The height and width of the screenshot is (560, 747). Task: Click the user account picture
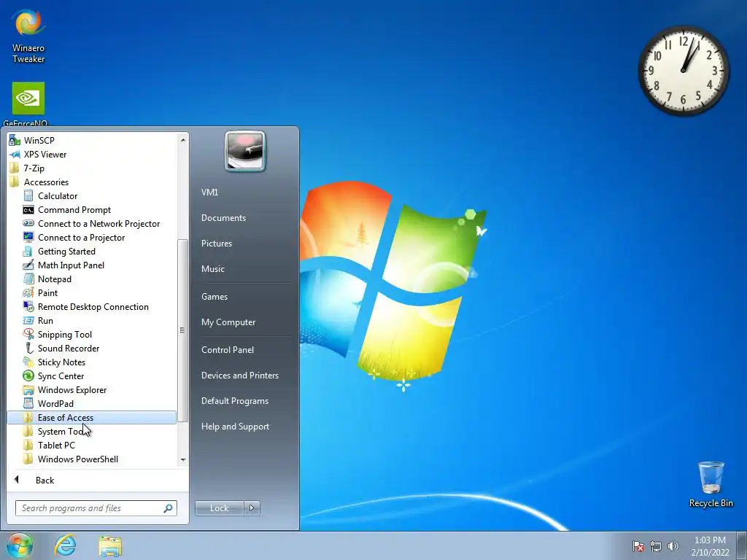click(245, 151)
